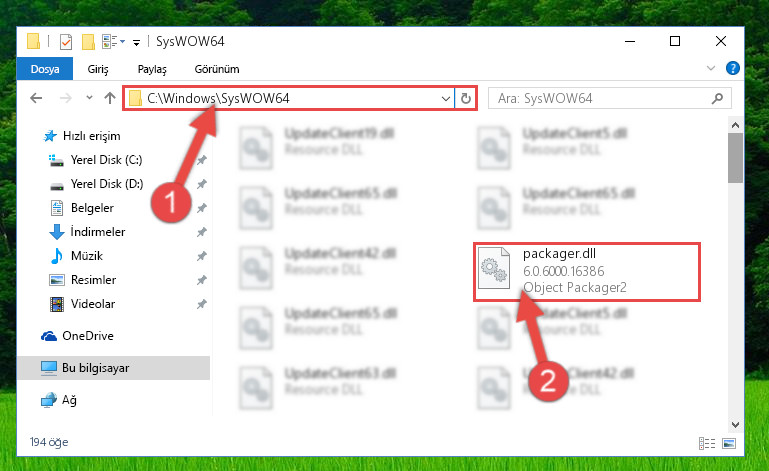
Task: Click the Back navigation arrow
Action: [x=36, y=98]
